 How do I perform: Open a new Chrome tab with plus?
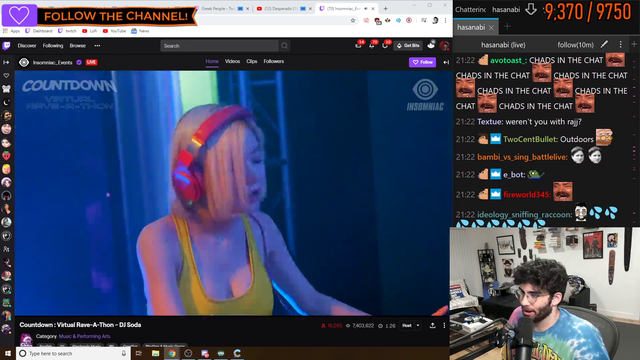tap(385, 9)
